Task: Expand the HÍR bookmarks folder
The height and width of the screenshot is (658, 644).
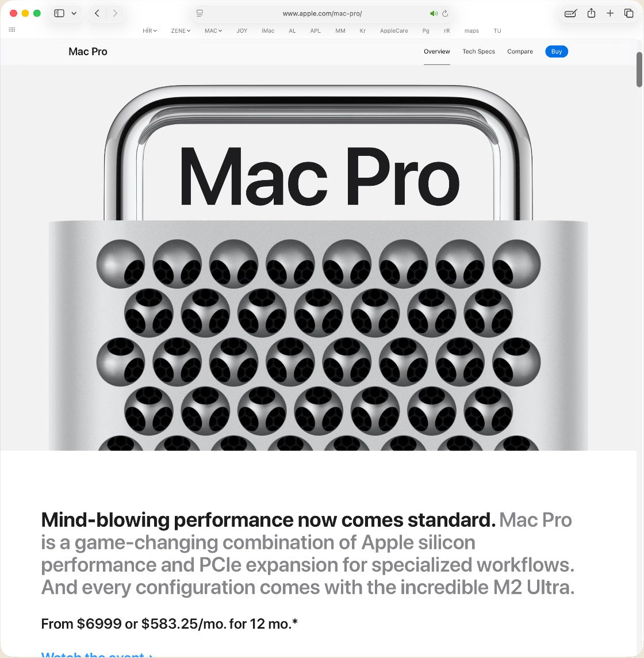Action: [x=149, y=30]
